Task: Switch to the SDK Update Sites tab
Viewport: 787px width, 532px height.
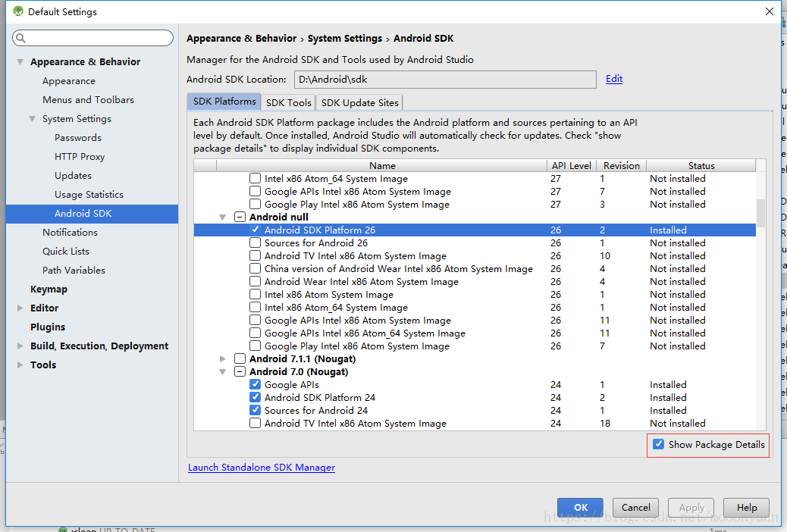Action: tap(360, 102)
